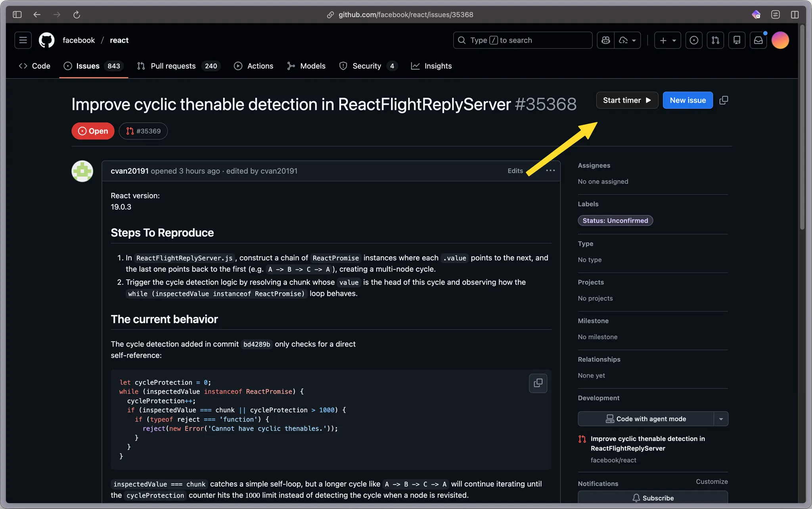Subscribe to issue notifications
This screenshot has height=509, width=812.
(653, 498)
